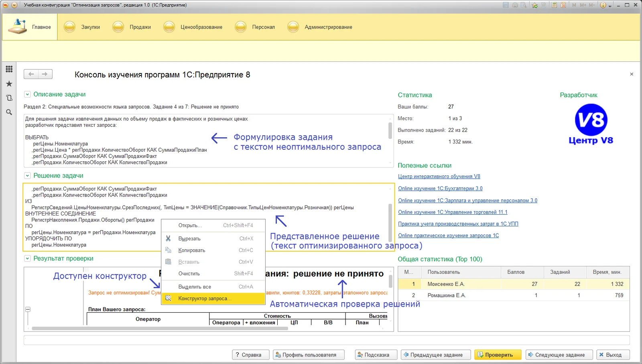Click the Print preview icon in title bar
Screen dimensions: 642x364
pos(524,5)
